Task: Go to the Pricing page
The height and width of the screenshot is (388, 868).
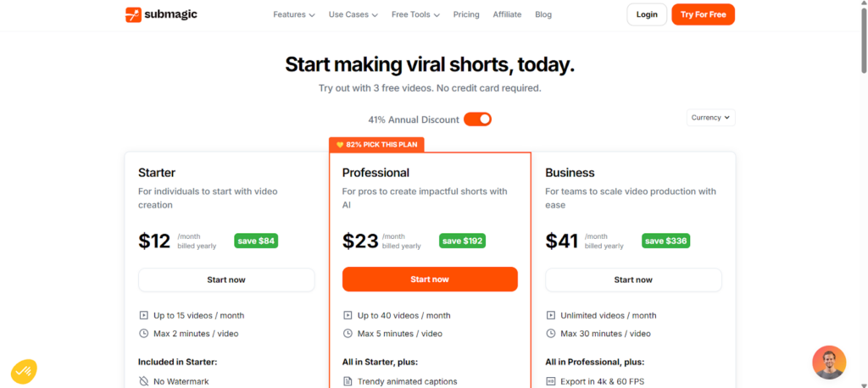Action: [x=466, y=15]
